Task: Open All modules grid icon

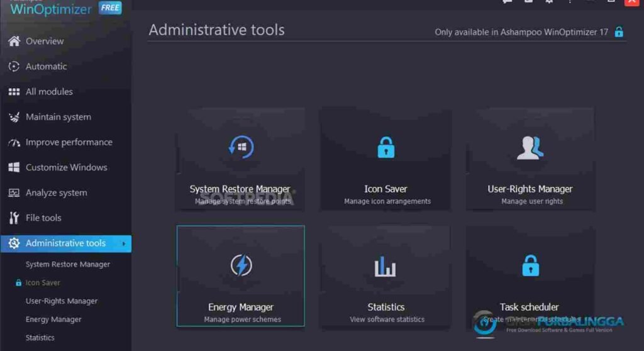Action: click(14, 92)
